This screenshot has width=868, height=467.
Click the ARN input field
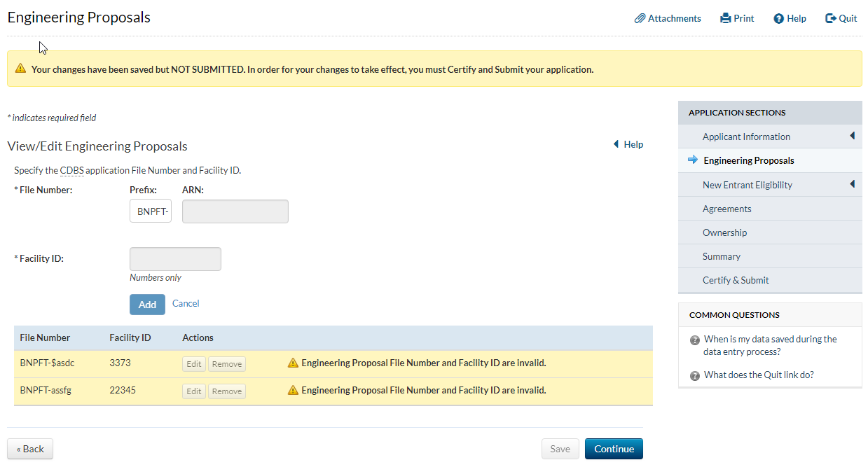(x=235, y=211)
